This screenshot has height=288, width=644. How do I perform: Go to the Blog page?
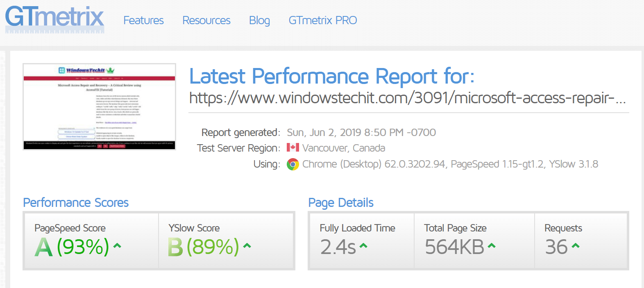[259, 20]
